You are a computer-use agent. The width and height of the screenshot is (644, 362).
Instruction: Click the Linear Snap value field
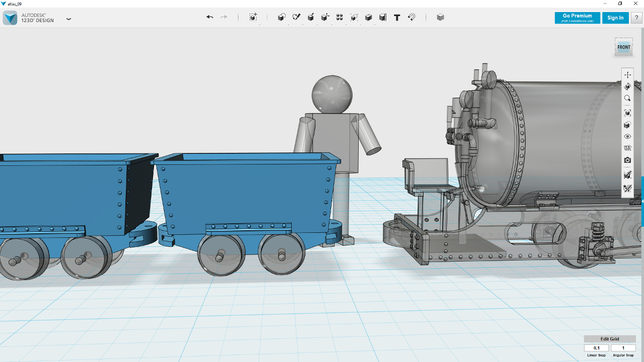tap(597, 348)
